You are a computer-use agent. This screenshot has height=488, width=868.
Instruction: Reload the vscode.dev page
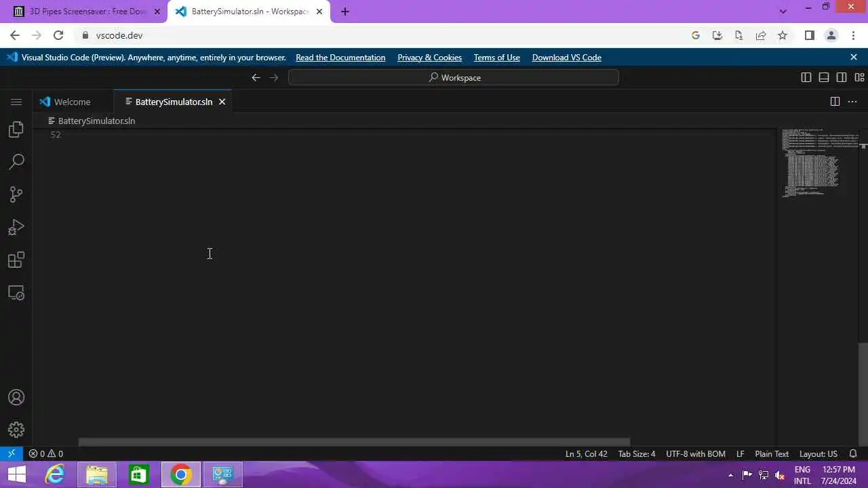[x=58, y=35]
